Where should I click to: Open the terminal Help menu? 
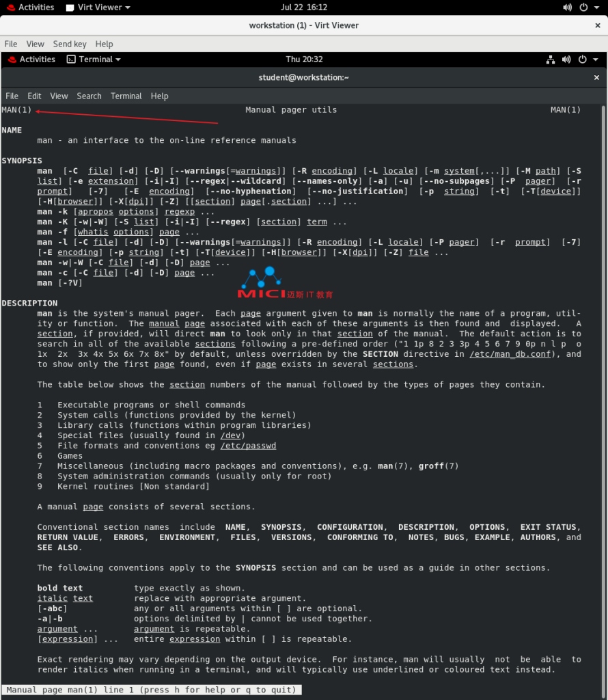[x=159, y=96]
